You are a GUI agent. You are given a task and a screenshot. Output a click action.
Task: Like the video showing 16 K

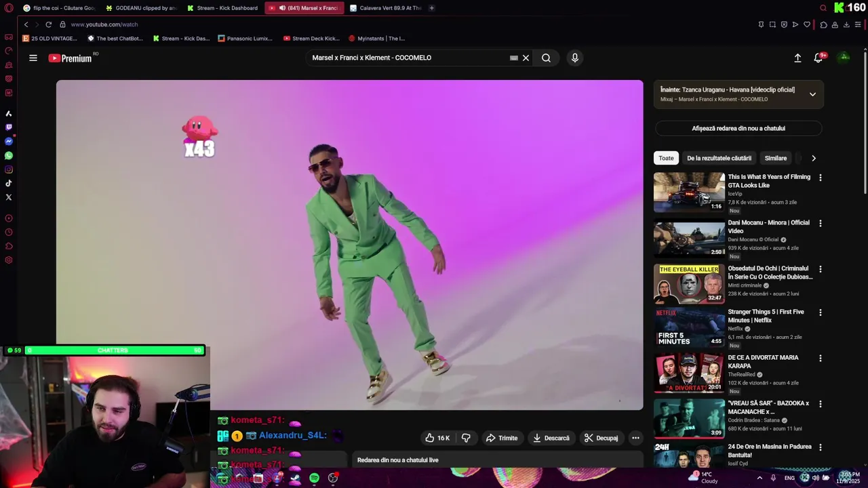pos(437,438)
